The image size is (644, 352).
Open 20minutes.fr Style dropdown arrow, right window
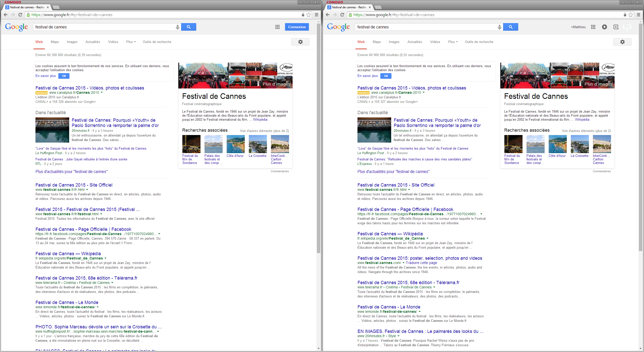[398, 336]
